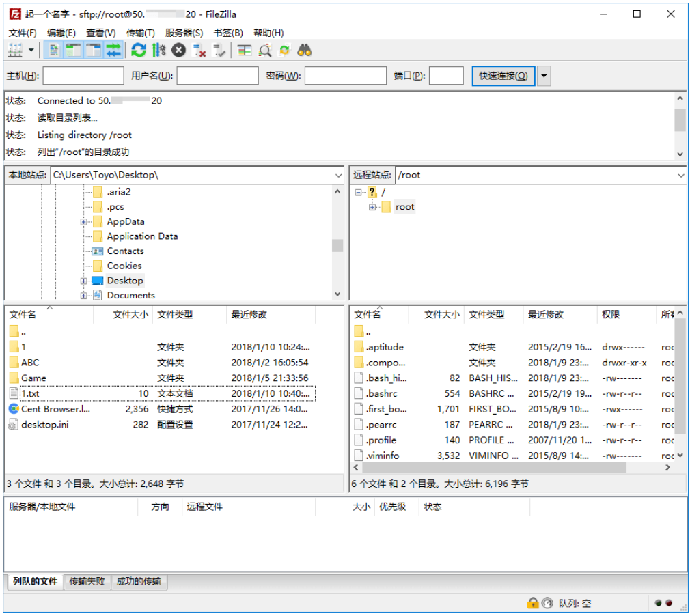This screenshot has width=690, height=616.
Task: Click the disconnect from server icon
Action: 199,51
